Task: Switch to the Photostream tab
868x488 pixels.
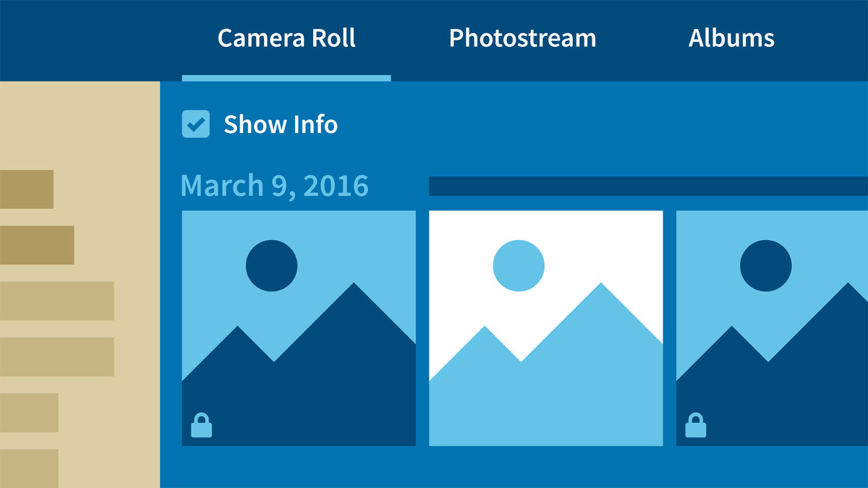Action: pos(522,38)
